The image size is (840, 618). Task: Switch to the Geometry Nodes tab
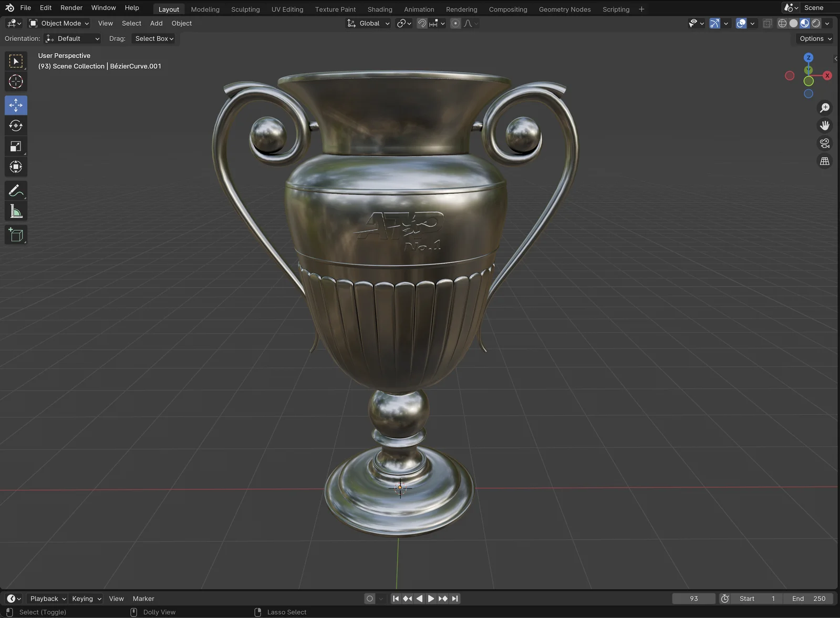click(x=565, y=9)
